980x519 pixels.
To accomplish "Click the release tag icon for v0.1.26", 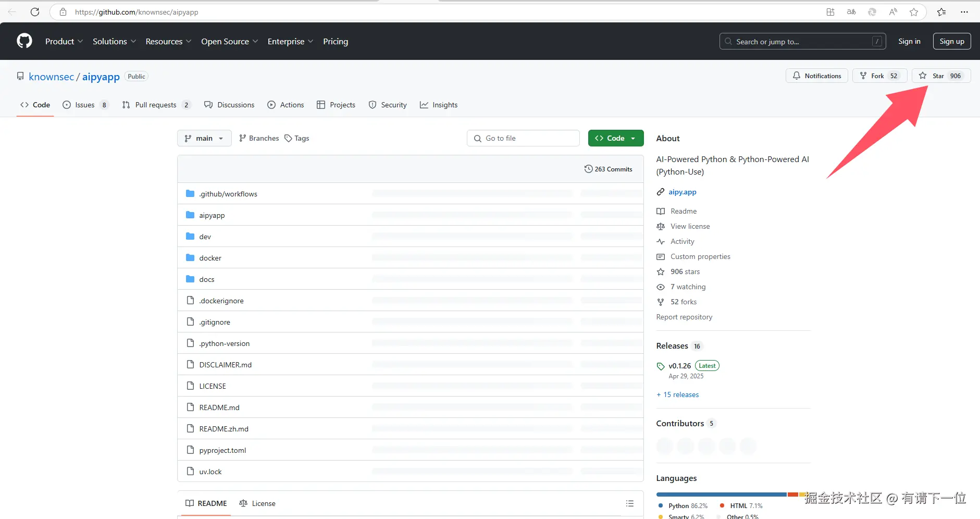I will pyautogui.click(x=661, y=366).
